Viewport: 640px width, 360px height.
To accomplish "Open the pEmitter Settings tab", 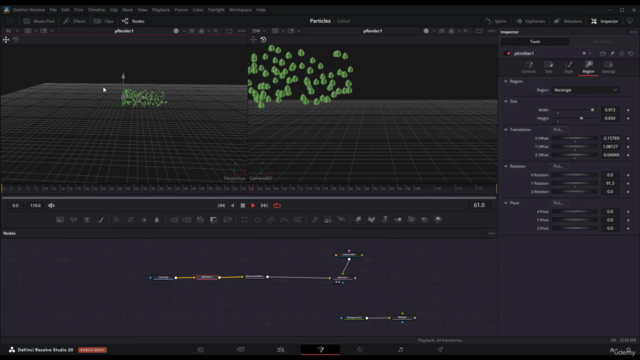I will pyautogui.click(x=608, y=67).
